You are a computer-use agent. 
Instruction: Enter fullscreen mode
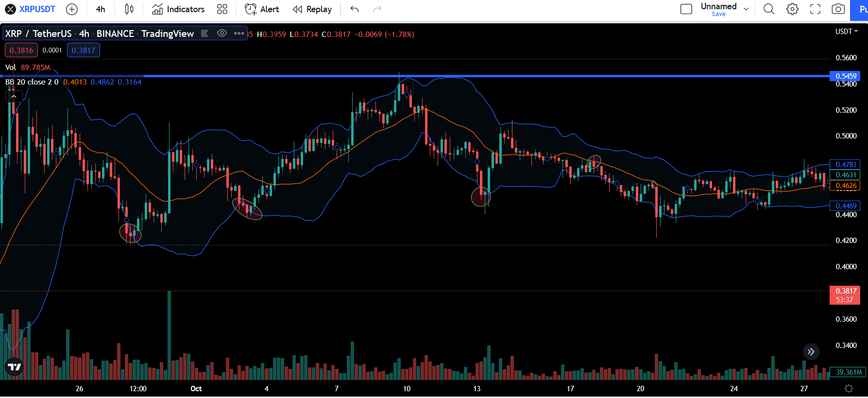tap(815, 9)
